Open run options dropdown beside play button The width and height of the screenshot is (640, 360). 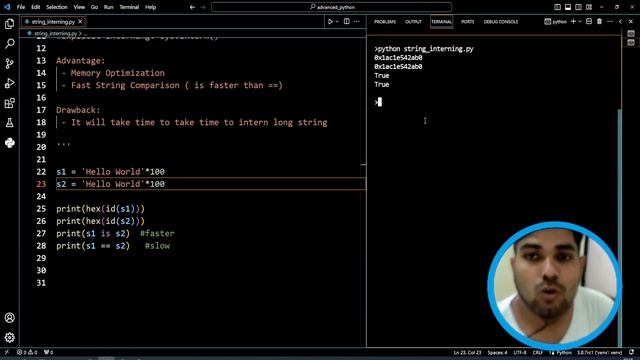pyautogui.click(x=337, y=22)
